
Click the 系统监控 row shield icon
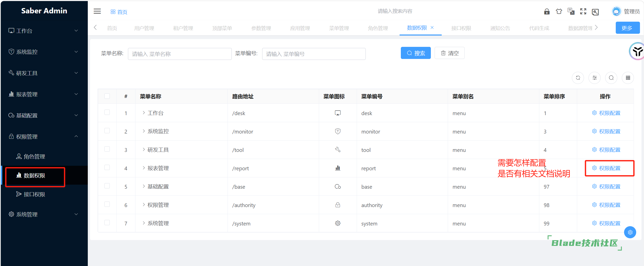click(338, 131)
